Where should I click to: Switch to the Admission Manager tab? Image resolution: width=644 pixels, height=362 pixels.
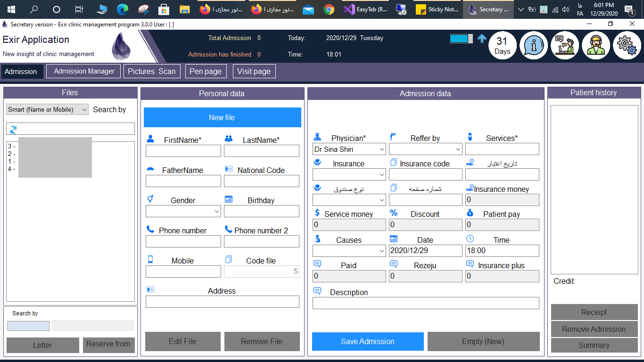[84, 71]
